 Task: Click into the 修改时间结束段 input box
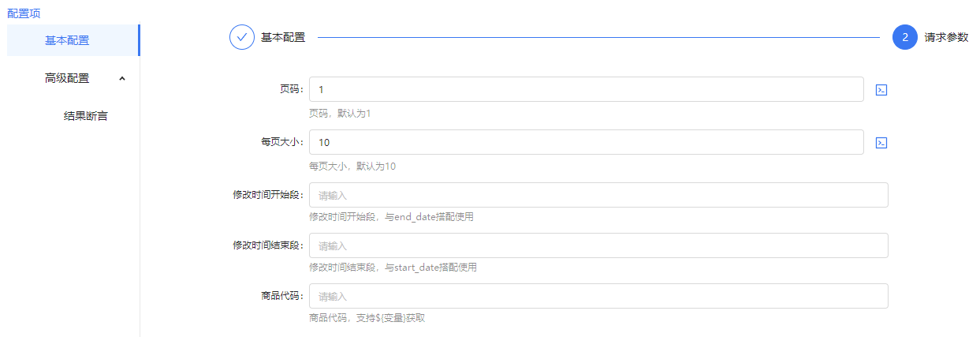tap(598, 245)
